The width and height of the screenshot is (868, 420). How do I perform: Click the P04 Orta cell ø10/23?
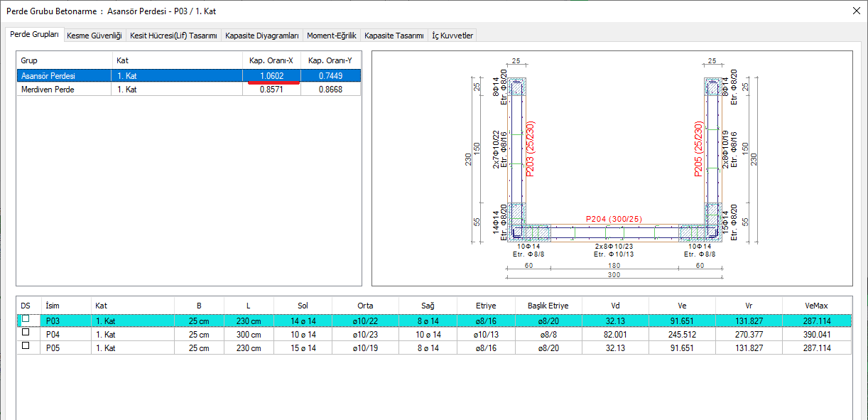tap(365, 334)
